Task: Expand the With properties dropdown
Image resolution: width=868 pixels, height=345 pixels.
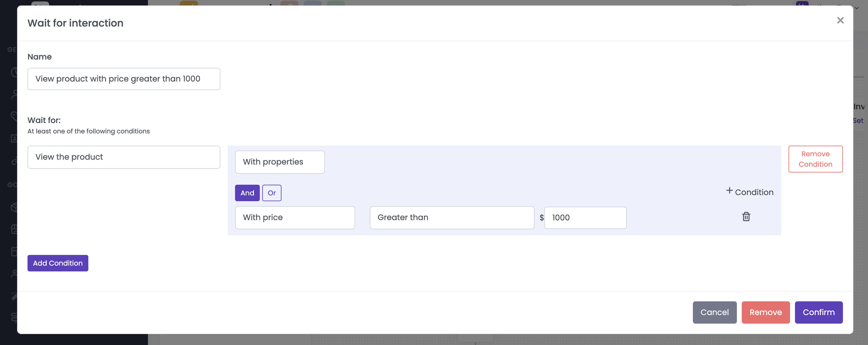Action: [279, 162]
